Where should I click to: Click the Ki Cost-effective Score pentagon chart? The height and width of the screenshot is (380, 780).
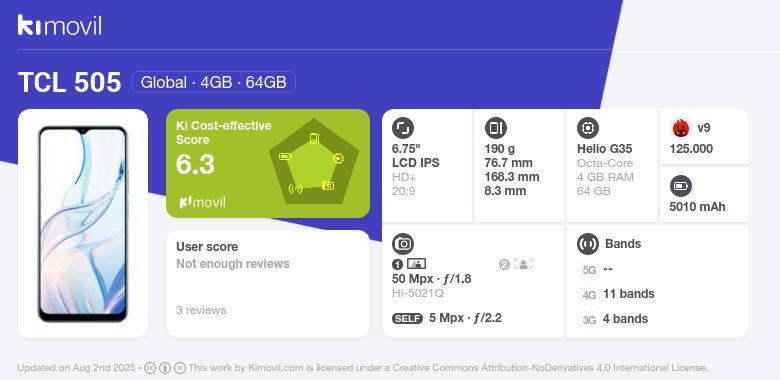click(x=314, y=161)
